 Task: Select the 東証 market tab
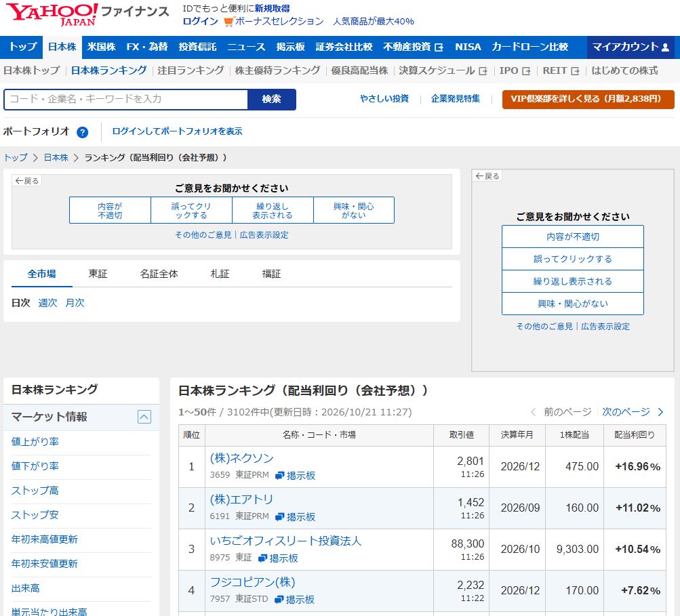(98, 274)
